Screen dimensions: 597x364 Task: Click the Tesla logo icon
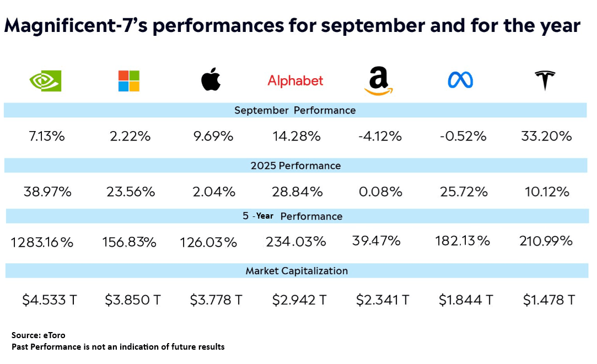(545, 81)
